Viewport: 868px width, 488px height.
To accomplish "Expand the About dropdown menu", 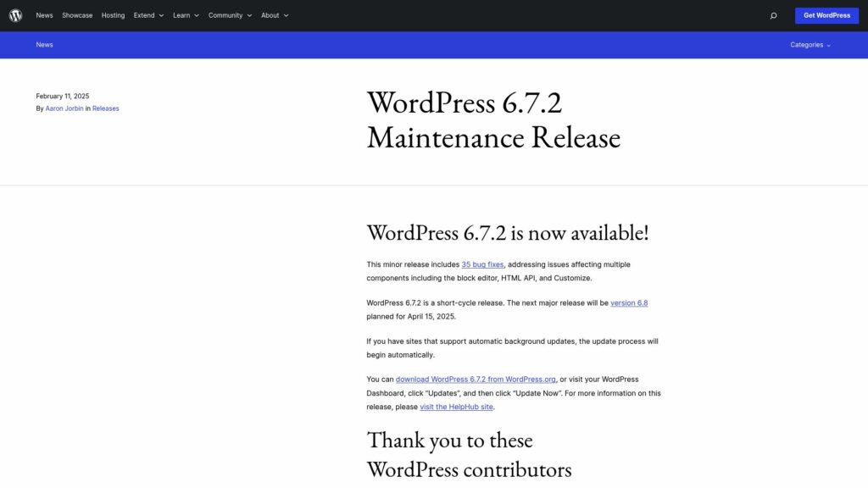I will pyautogui.click(x=275, y=15).
